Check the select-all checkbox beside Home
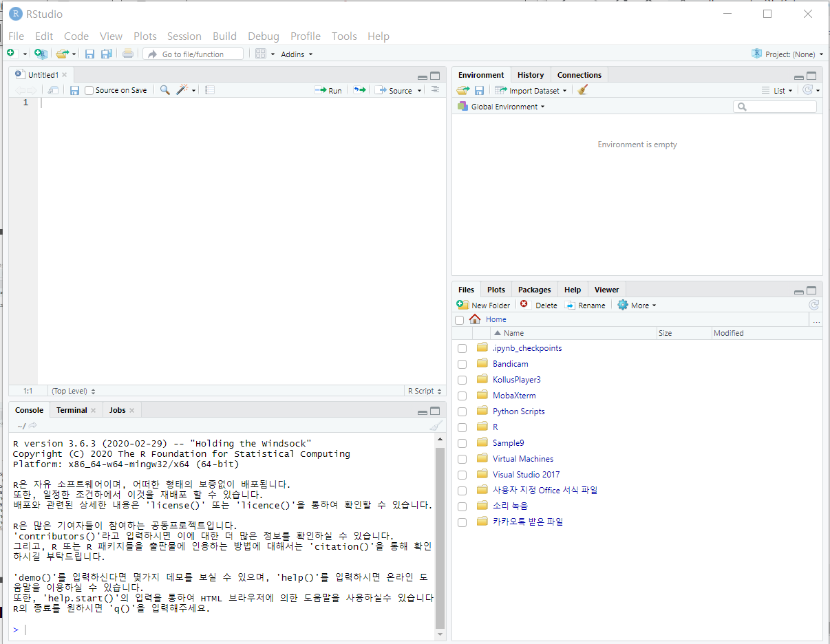Viewport: 830px width, 644px height. tap(460, 320)
